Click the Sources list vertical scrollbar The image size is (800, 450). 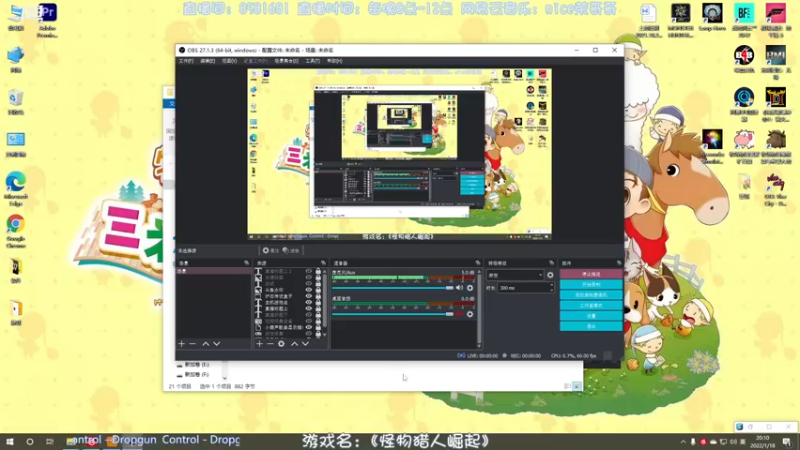(325, 303)
